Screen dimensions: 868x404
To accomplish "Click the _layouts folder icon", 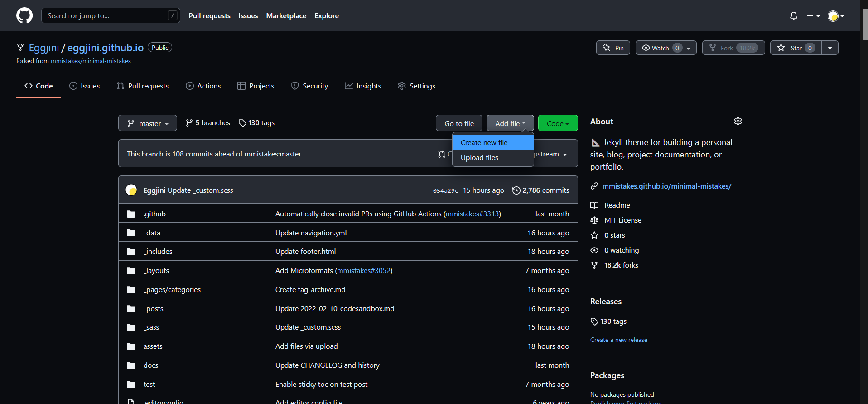I will pyautogui.click(x=131, y=271).
